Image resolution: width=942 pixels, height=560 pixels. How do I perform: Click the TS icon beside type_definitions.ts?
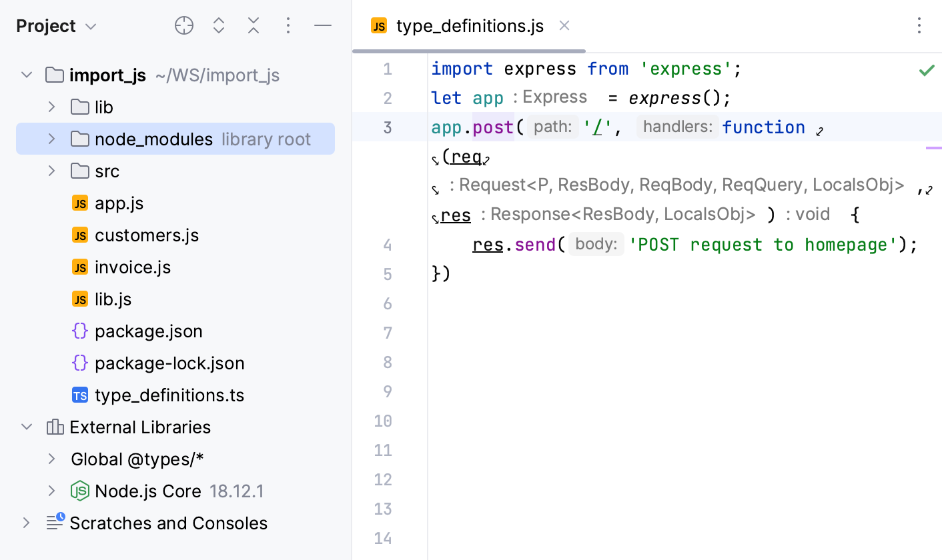(x=79, y=395)
